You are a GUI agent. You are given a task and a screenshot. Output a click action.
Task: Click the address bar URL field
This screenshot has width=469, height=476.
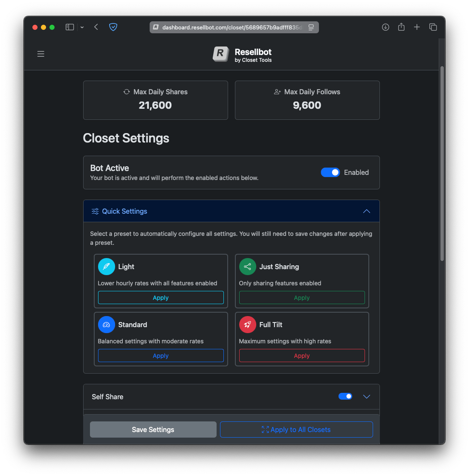pos(234,27)
